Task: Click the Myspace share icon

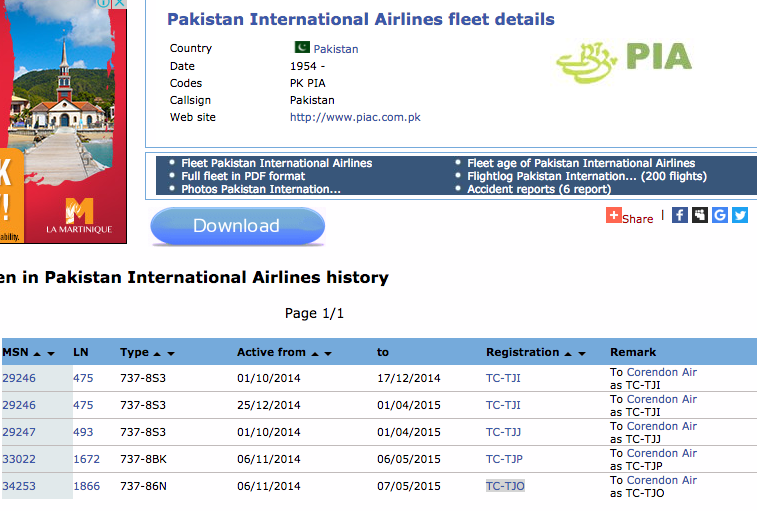Action: click(x=700, y=215)
